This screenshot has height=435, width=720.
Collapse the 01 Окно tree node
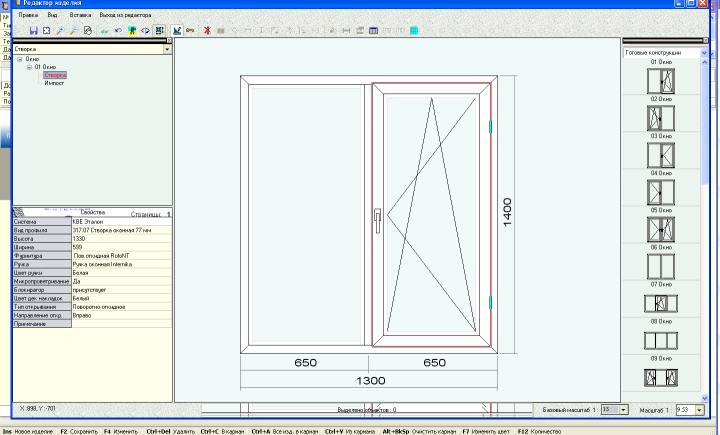(29, 67)
